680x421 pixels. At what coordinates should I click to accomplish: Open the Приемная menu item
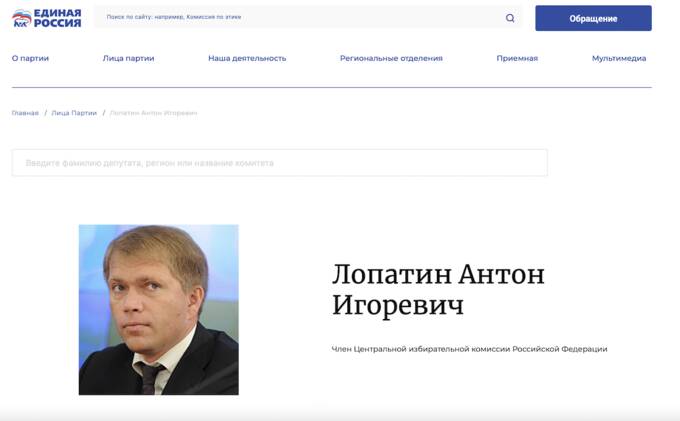517,58
